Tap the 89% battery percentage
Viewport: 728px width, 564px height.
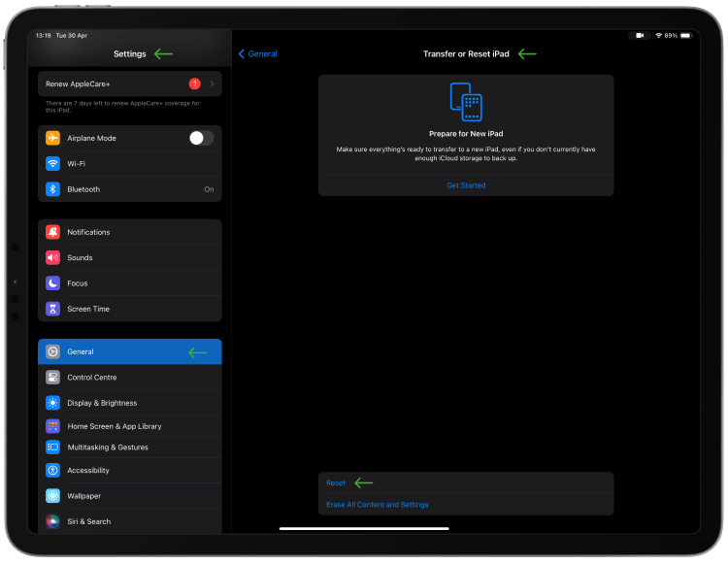point(671,35)
